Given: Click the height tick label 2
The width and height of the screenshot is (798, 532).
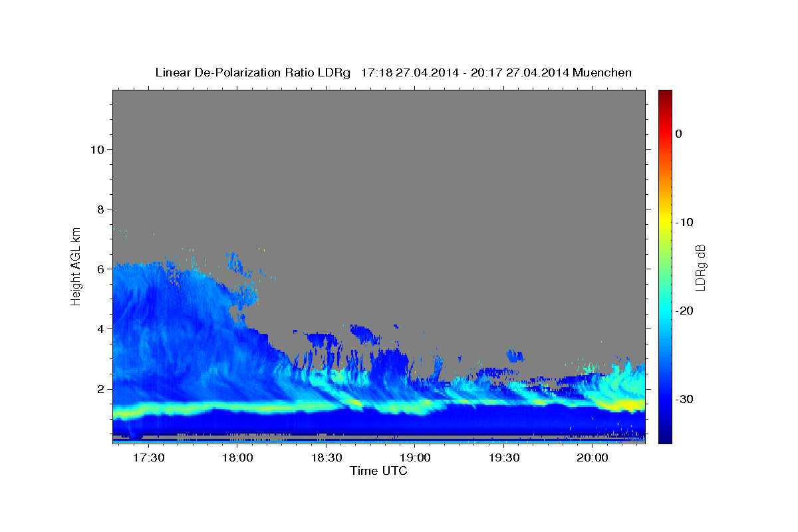Looking at the screenshot, I should (x=101, y=388).
